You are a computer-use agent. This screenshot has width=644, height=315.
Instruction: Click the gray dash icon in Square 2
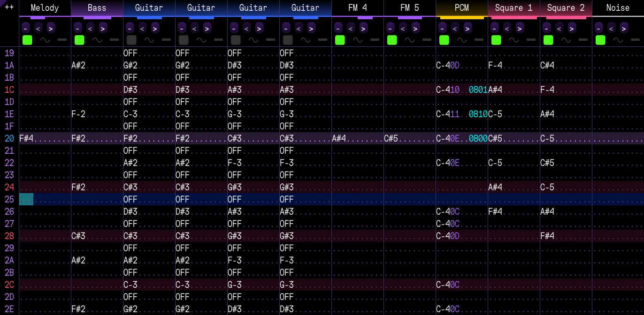coord(583,40)
